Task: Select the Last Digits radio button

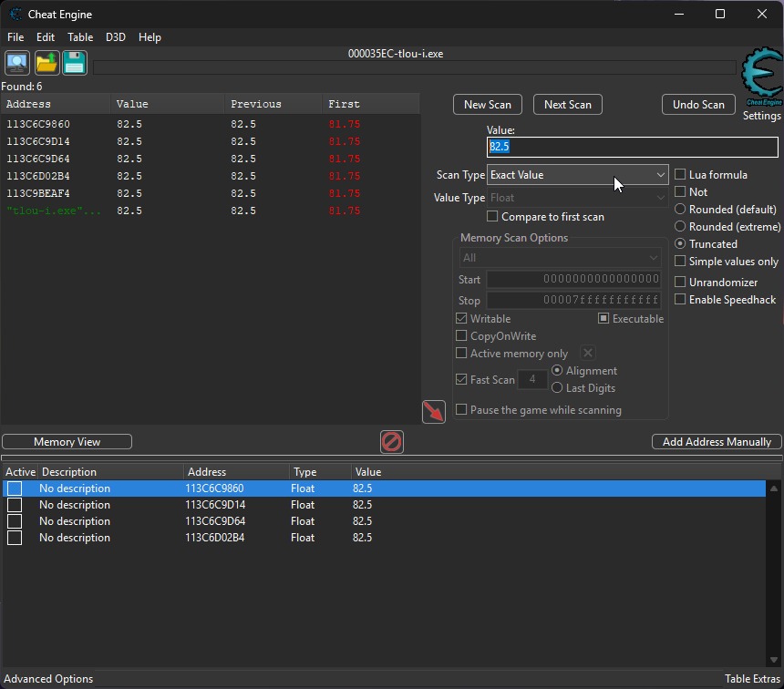Action: coord(557,387)
